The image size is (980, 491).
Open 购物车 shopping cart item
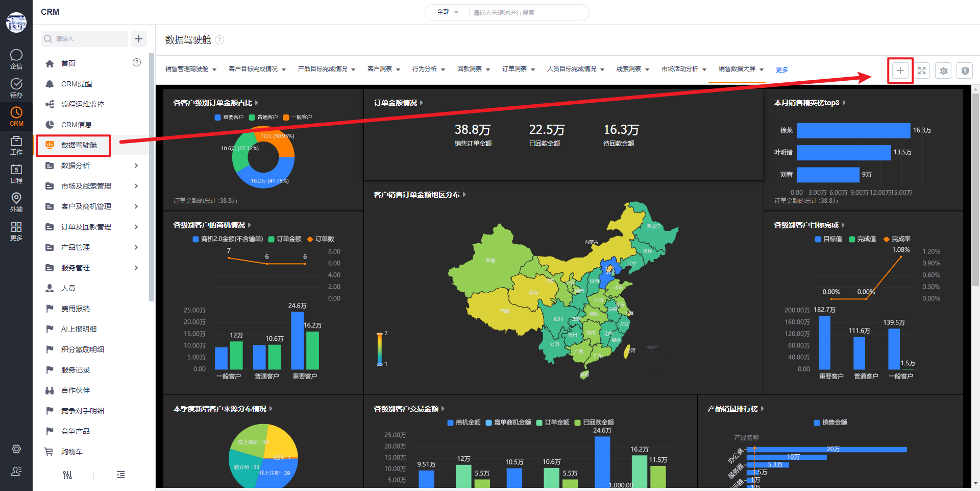coord(72,452)
